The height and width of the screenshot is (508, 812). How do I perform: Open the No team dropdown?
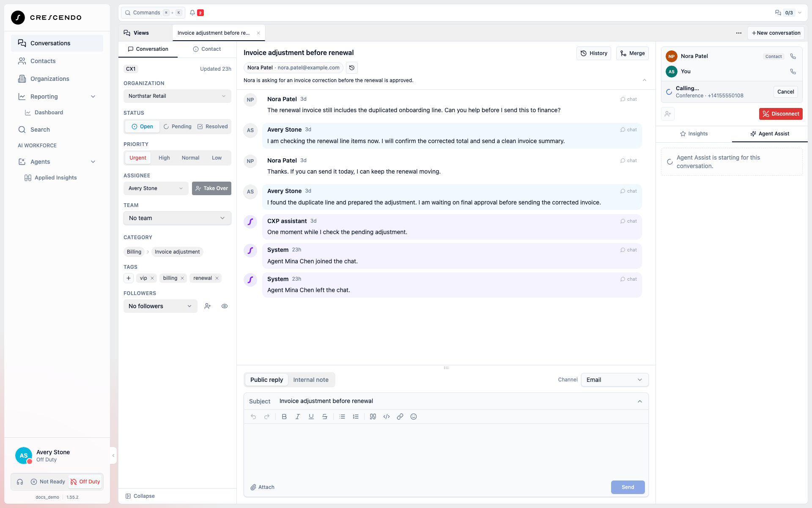177,218
